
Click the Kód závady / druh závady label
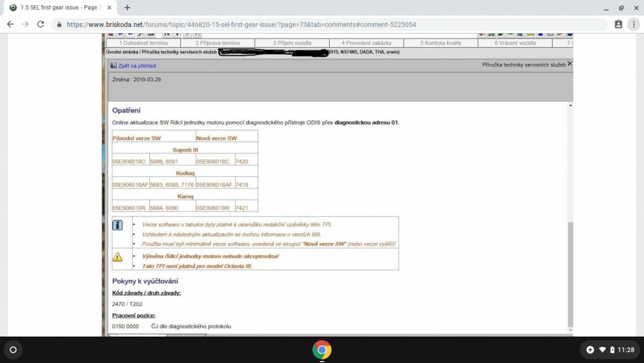click(146, 293)
